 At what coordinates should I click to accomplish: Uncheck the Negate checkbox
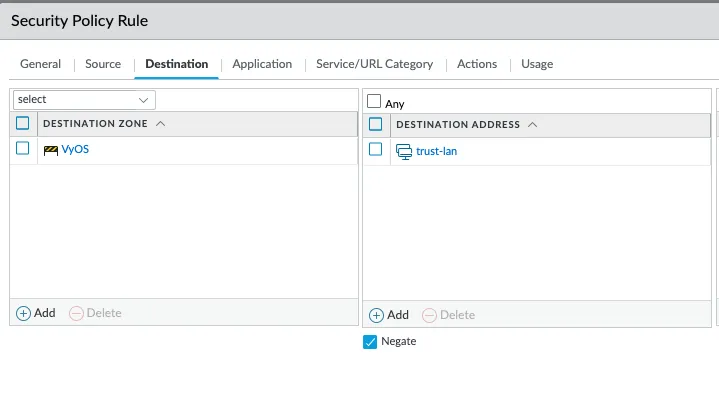click(x=370, y=342)
